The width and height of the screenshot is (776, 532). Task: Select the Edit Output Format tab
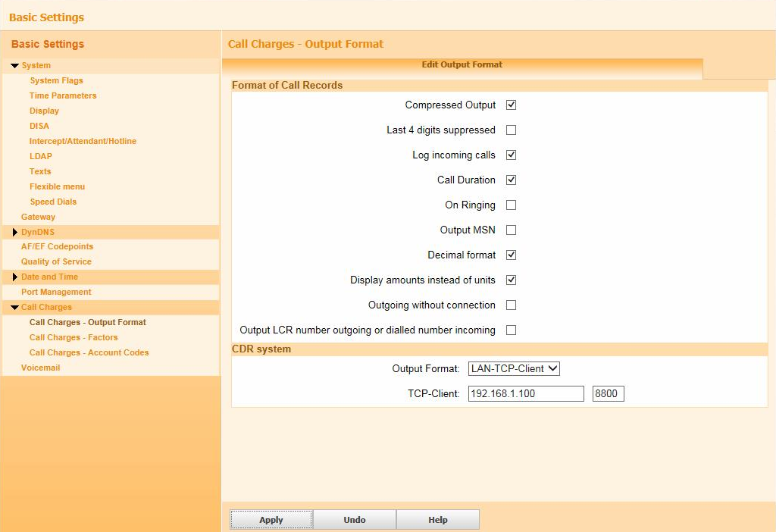pyautogui.click(x=462, y=64)
